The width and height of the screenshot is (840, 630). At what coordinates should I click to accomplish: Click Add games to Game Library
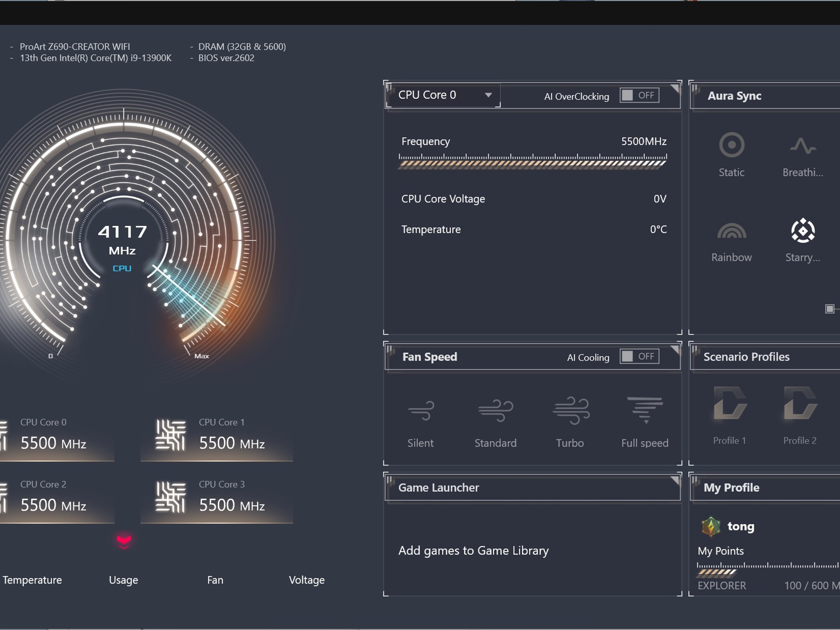point(473,551)
